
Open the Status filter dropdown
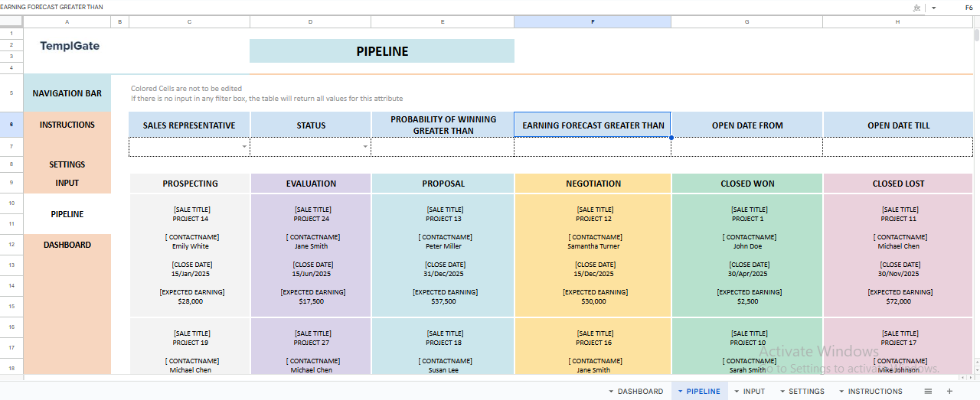pos(365,146)
